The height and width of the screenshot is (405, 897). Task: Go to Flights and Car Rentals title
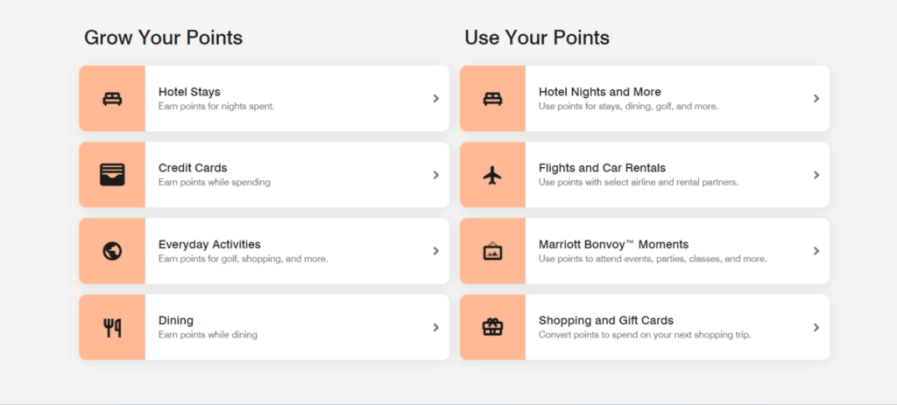tap(601, 168)
